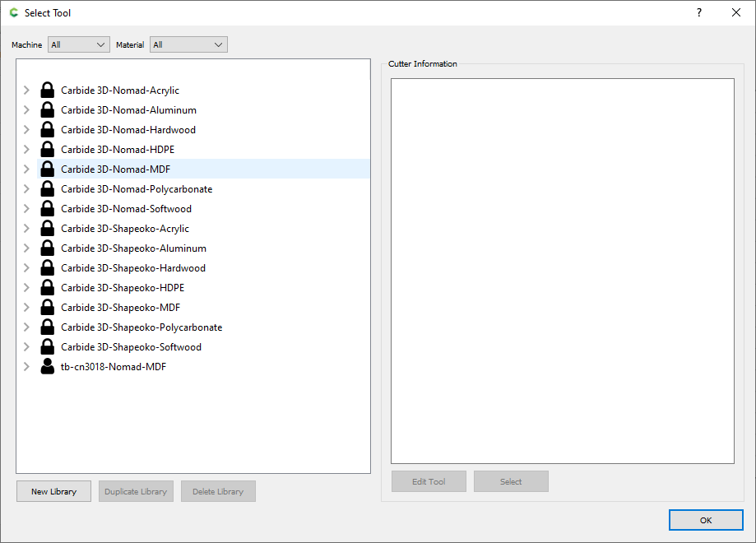
Task: Click the lock icon on Carbide 3D-Shapeoko-Softwood
Action: (x=47, y=346)
